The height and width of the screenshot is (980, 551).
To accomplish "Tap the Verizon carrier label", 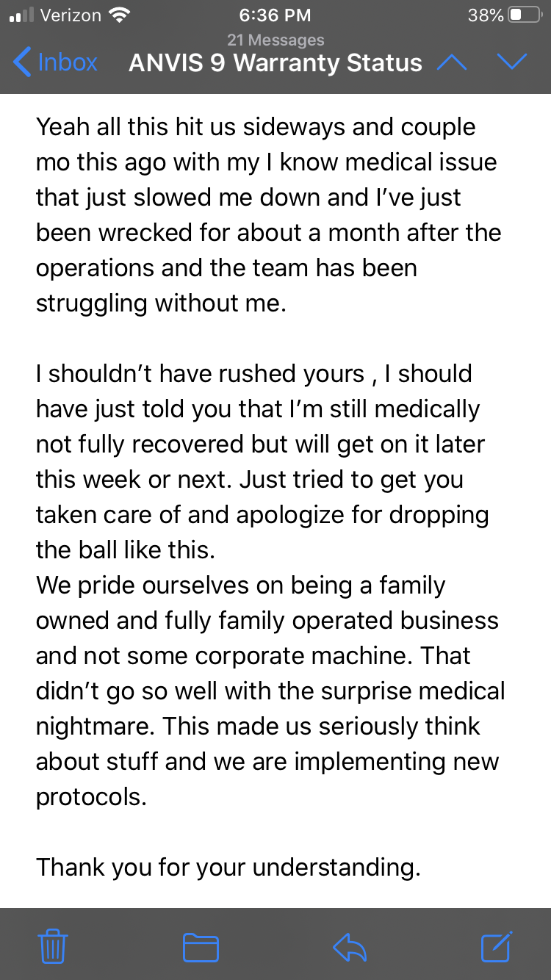I will point(71,15).
